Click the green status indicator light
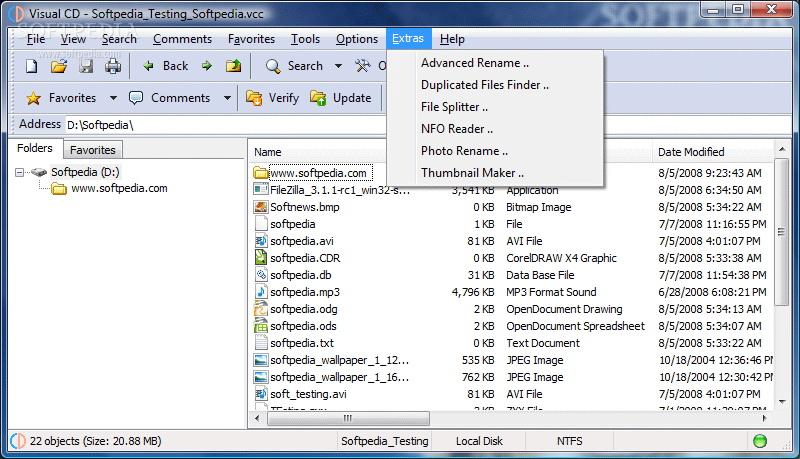800x459 pixels. click(760, 441)
